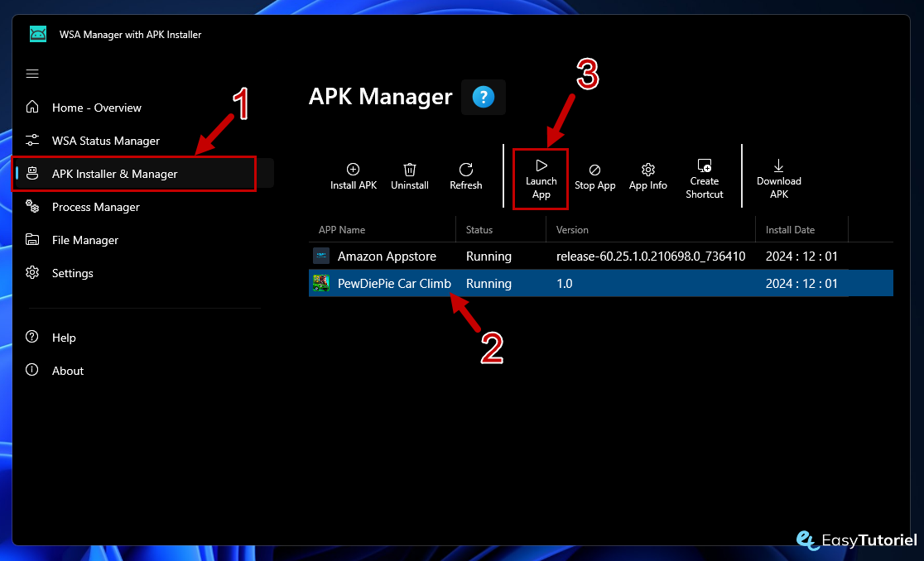Click PewDiePie Car Climb install date cell
Viewport: 924px width, 561px height.
[801, 283]
